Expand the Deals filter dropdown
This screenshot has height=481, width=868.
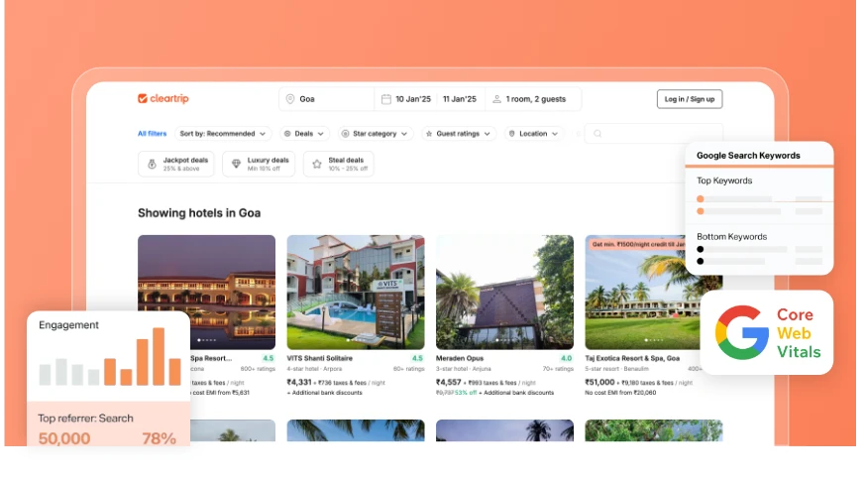[304, 134]
